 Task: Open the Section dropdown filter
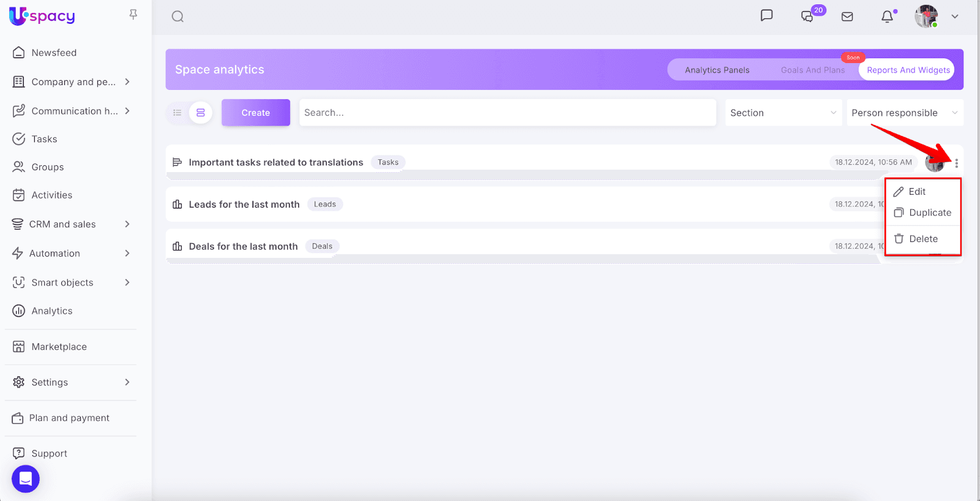pos(782,113)
